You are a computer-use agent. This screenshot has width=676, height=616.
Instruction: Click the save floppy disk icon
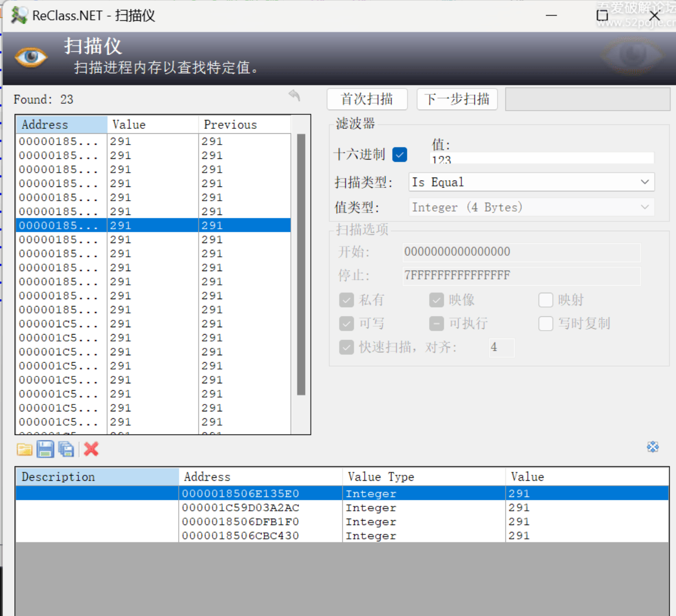(x=45, y=449)
